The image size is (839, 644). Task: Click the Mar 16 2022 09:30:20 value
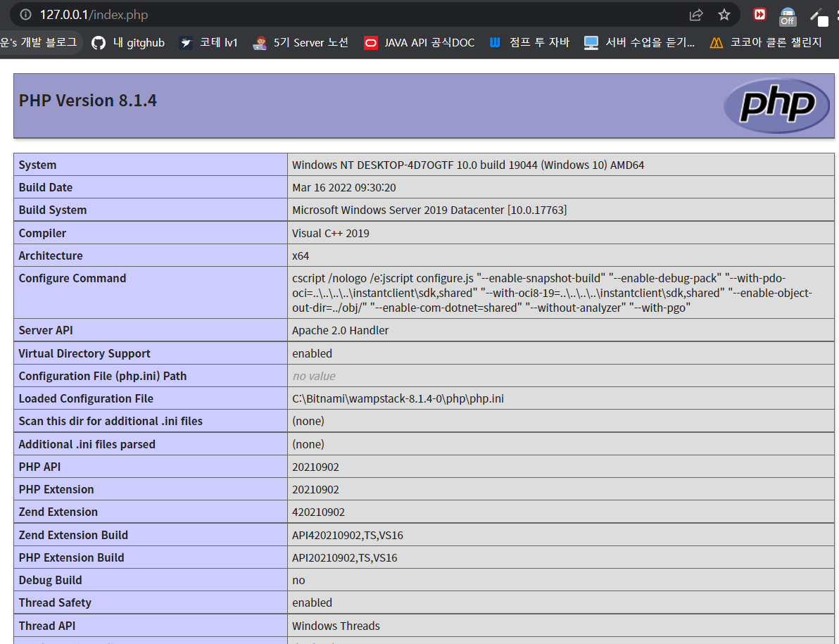click(344, 187)
